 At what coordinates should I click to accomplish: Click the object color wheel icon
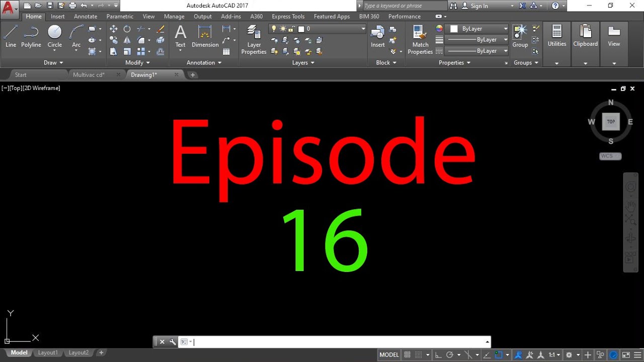[439, 29]
